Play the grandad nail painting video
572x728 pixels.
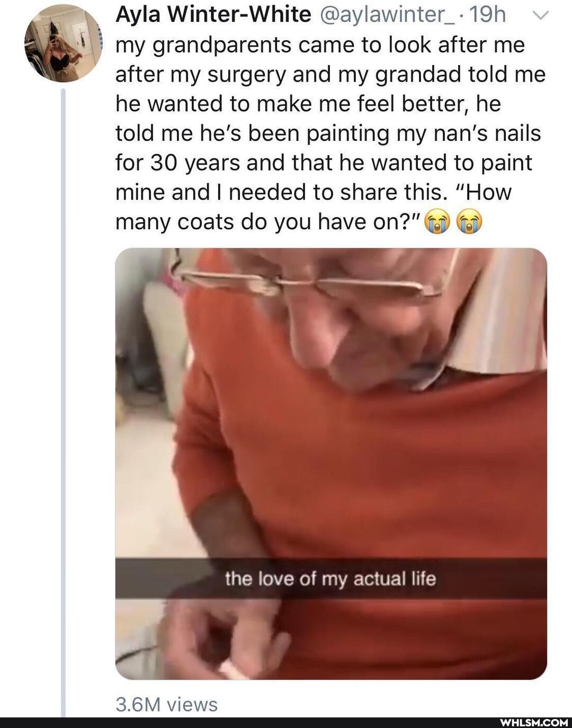[x=331, y=464]
